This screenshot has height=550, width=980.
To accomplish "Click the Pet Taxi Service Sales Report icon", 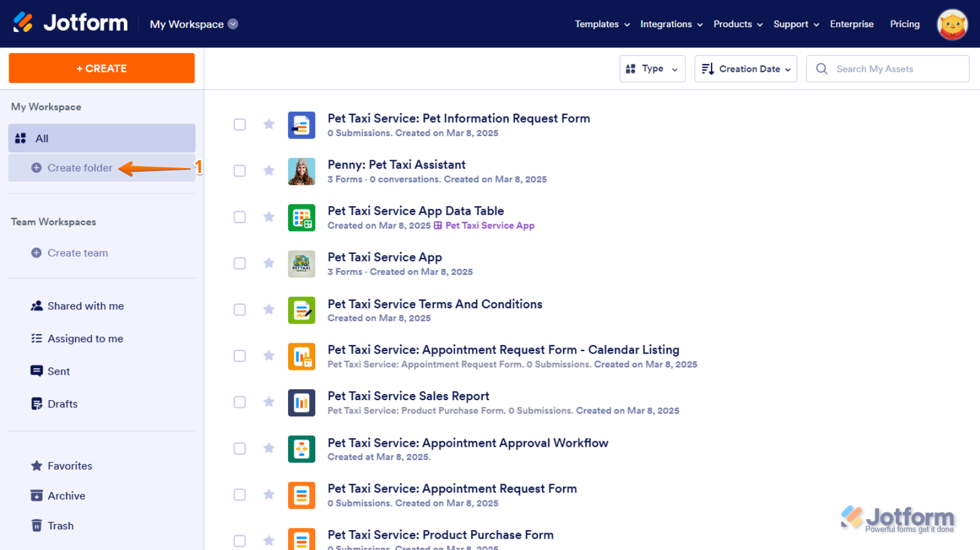I will (x=301, y=403).
